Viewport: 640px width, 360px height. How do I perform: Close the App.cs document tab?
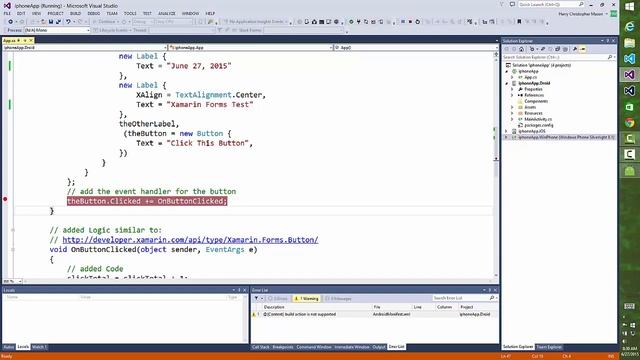31,40
